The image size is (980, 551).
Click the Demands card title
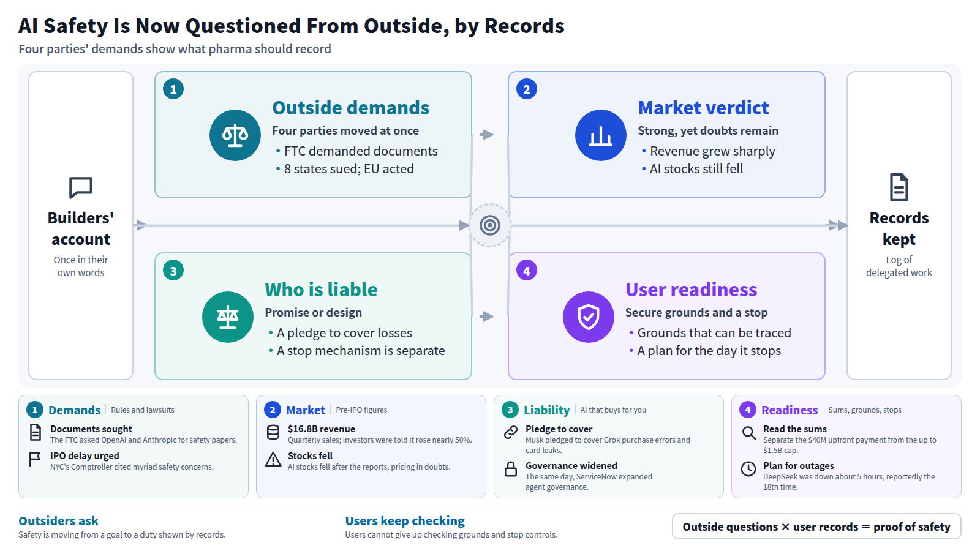[75, 410]
